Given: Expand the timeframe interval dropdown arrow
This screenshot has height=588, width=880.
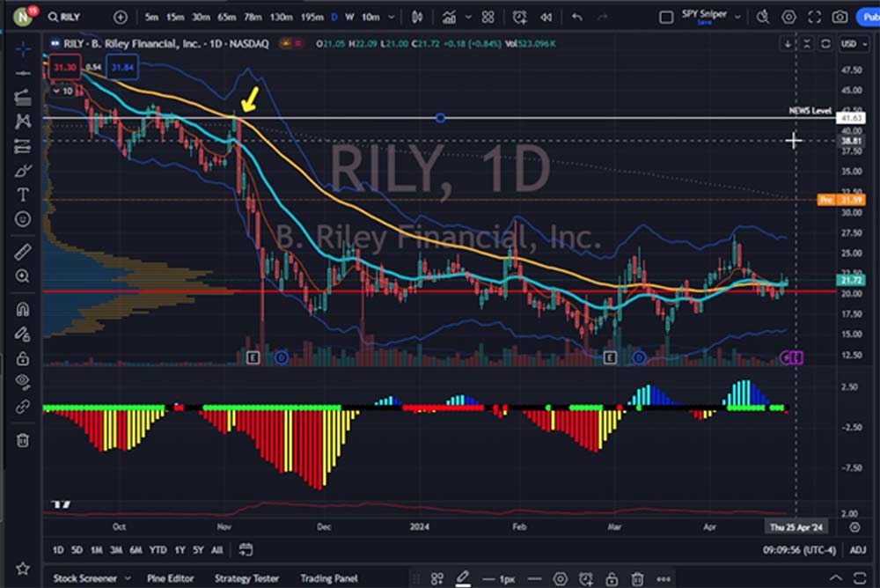Looking at the screenshot, I should coord(391,17).
